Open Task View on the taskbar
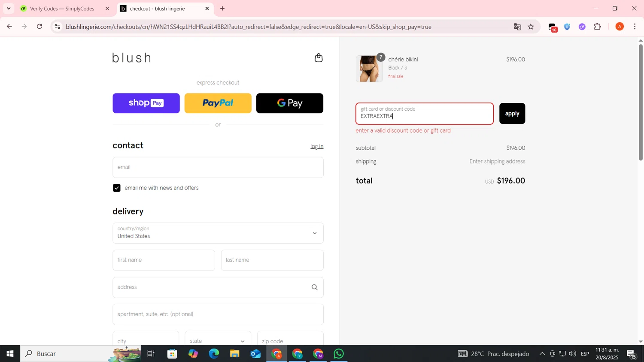Screen dimensions: 644x362 [x=151, y=354]
